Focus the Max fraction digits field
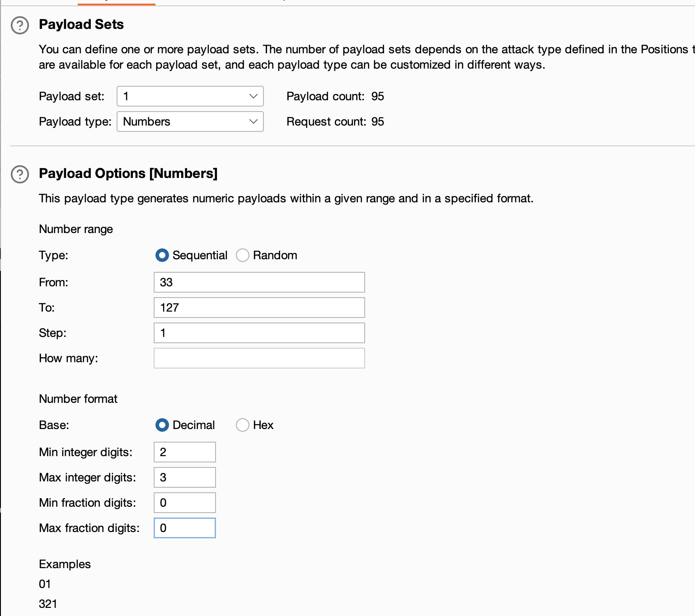Viewport: 695px width, 616px height. pyautogui.click(x=185, y=528)
